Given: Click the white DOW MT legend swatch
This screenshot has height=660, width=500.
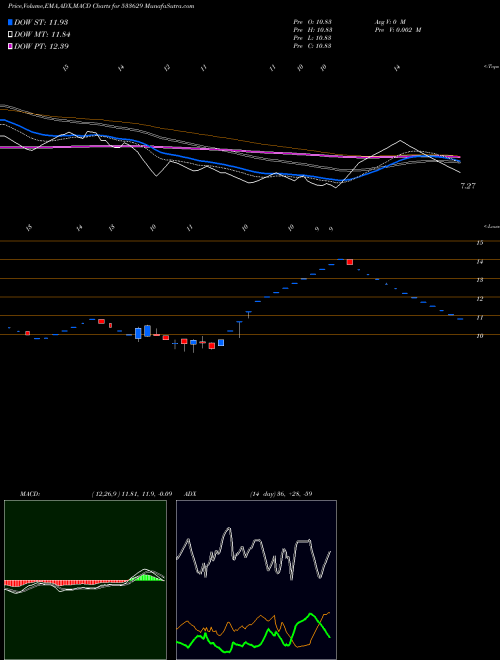Looking at the screenshot, I should coord(10,35).
